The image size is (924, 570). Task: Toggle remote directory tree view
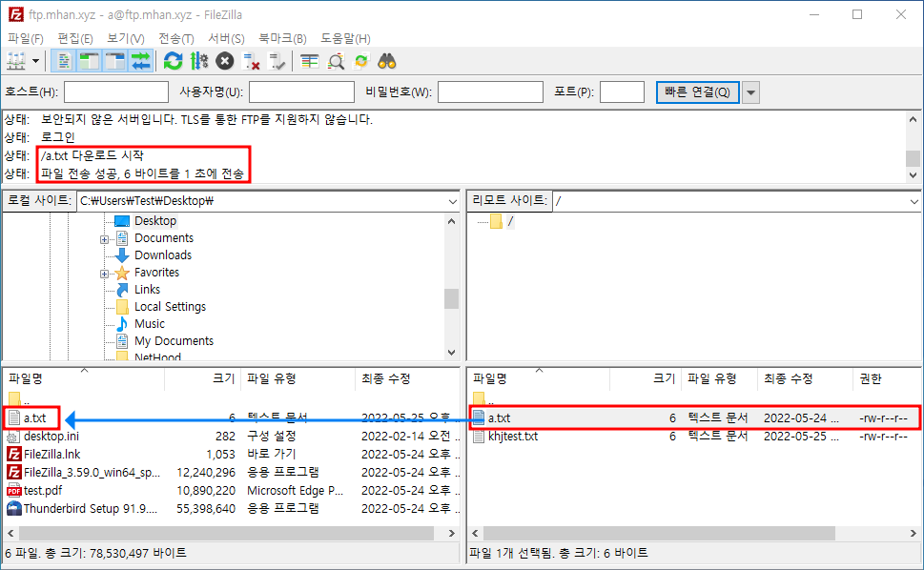(x=115, y=61)
